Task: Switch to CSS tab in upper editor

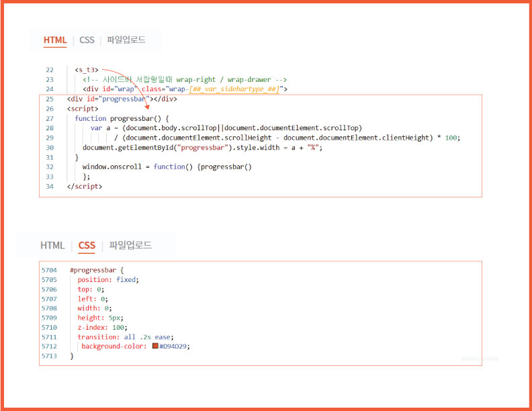Action: click(87, 40)
